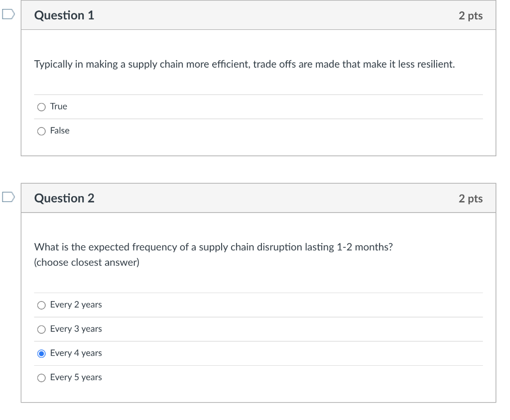Click the "(choose closest answer)" hint text
This screenshot has height=420, width=510.
pyautogui.click(x=86, y=262)
